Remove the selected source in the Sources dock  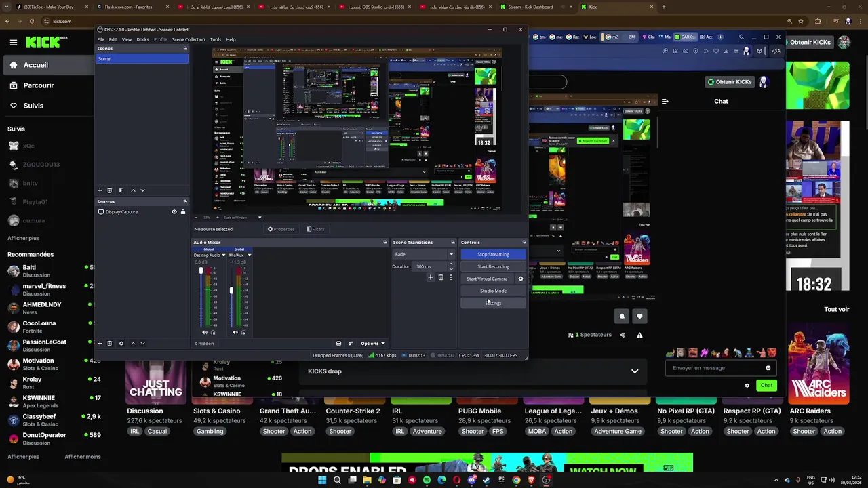coord(109,343)
